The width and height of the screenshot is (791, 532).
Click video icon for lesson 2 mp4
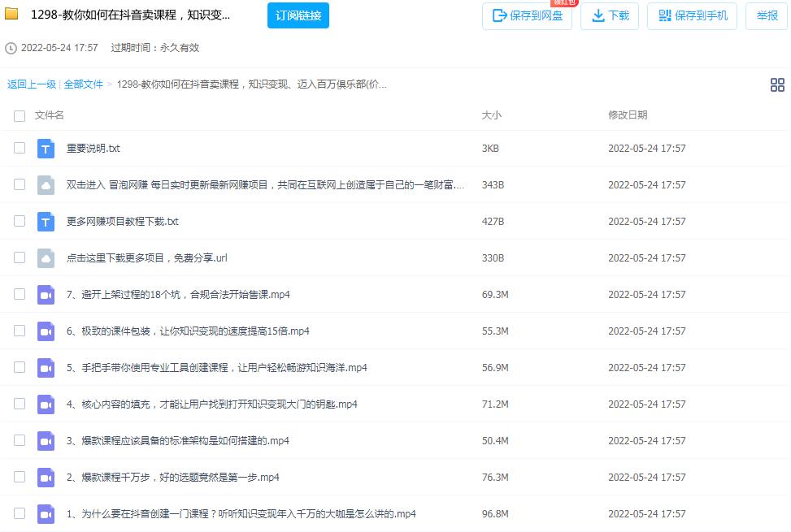[x=46, y=478]
